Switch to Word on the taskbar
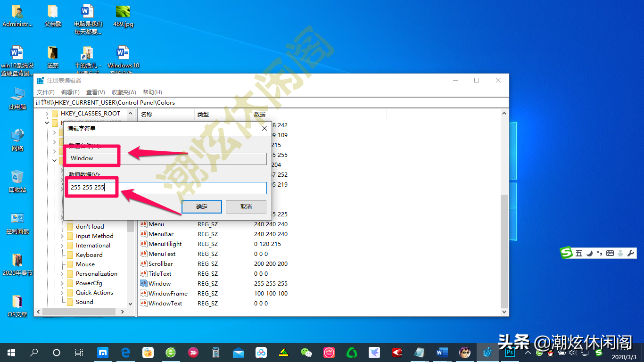This screenshot has width=644, height=362. pos(442,352)
